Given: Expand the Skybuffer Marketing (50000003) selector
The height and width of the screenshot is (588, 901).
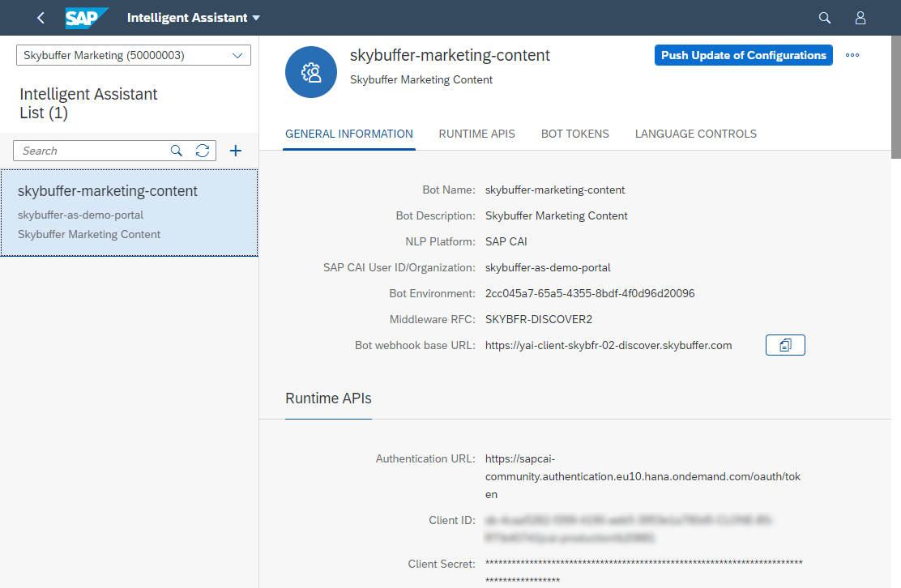Looking at the screenshot, I should coord(134,55).
